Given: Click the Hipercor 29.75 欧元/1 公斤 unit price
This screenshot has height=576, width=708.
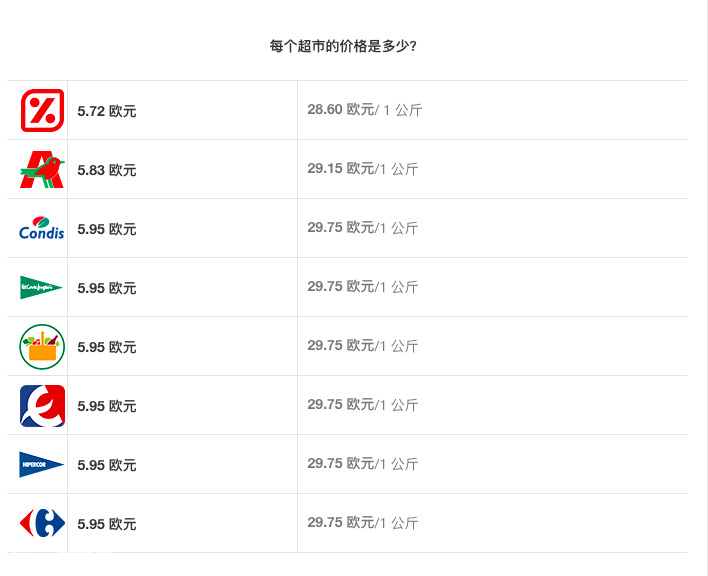Looking at the screenshot, I should click(x=363, y=464).
